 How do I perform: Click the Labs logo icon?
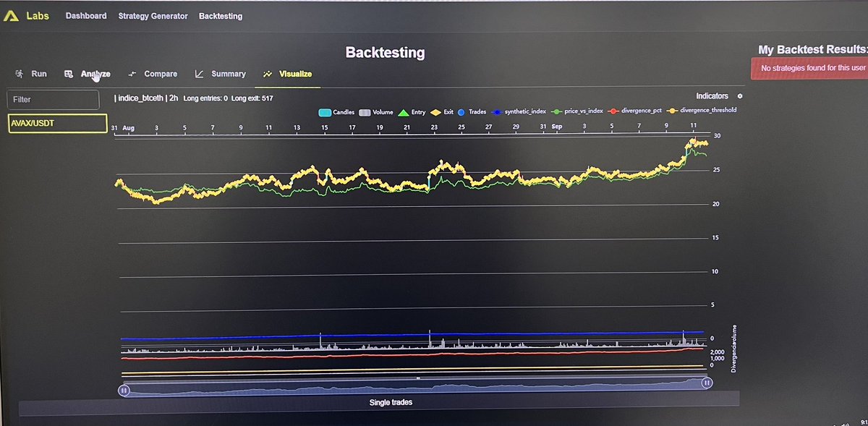11,15
